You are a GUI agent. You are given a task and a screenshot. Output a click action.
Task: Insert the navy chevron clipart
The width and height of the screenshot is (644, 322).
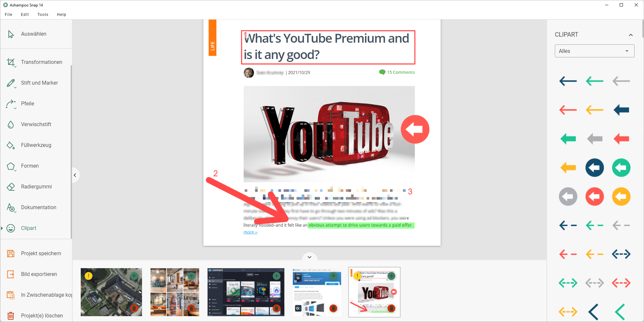coord(593,312)
